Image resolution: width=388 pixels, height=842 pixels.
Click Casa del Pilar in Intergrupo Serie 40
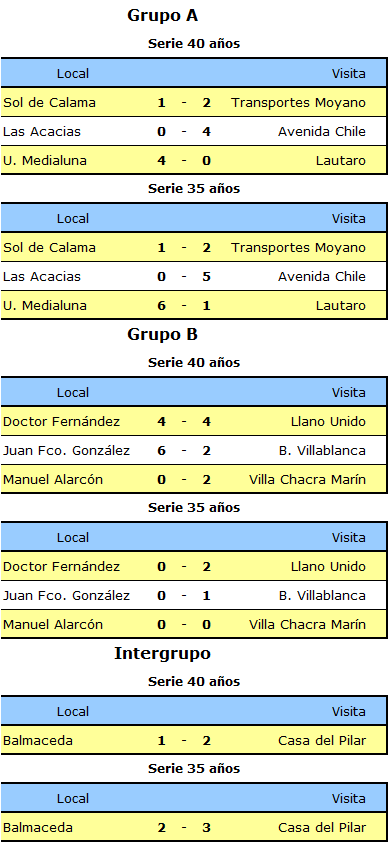322,741
